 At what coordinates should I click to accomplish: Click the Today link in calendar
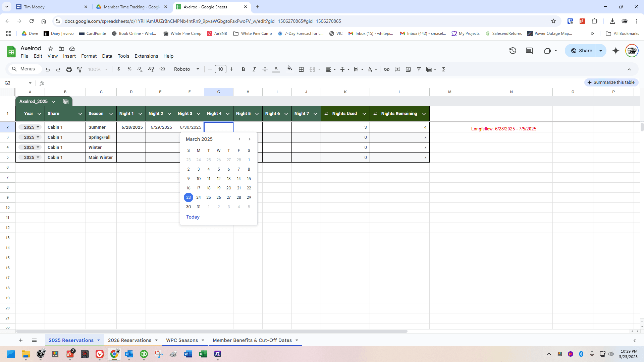[x=193, y=217]
